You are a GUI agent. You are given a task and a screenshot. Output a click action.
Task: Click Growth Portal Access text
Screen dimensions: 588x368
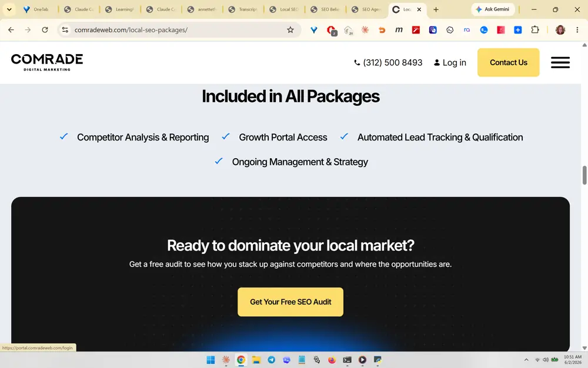[283, 138]
